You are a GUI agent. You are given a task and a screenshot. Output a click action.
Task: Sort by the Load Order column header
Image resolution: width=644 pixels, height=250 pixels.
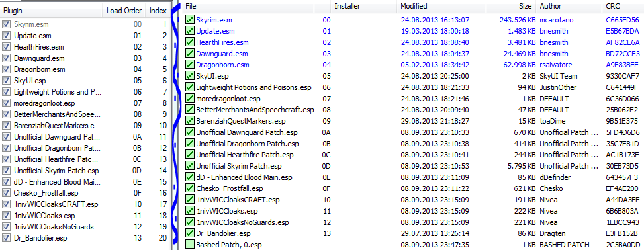(124, 11)
